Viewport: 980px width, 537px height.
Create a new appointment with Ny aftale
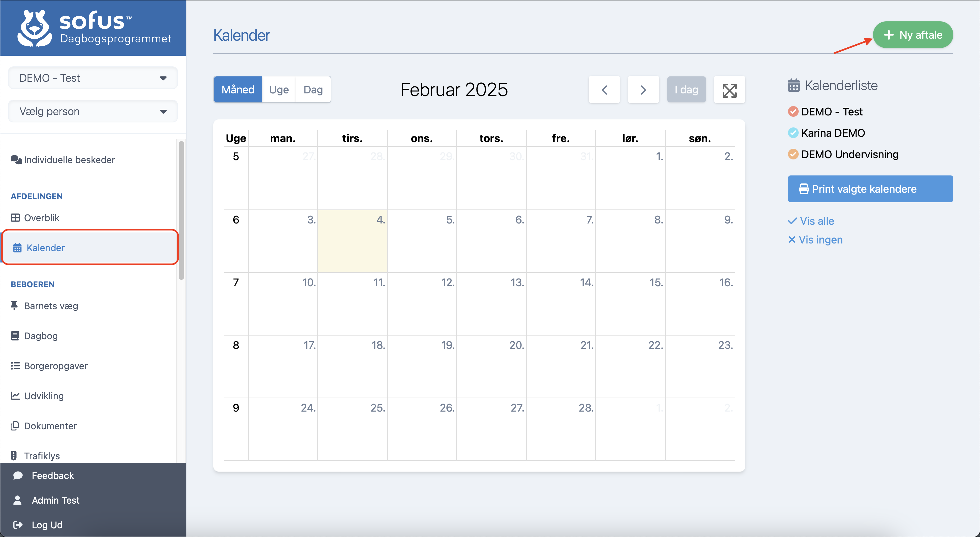912,35
